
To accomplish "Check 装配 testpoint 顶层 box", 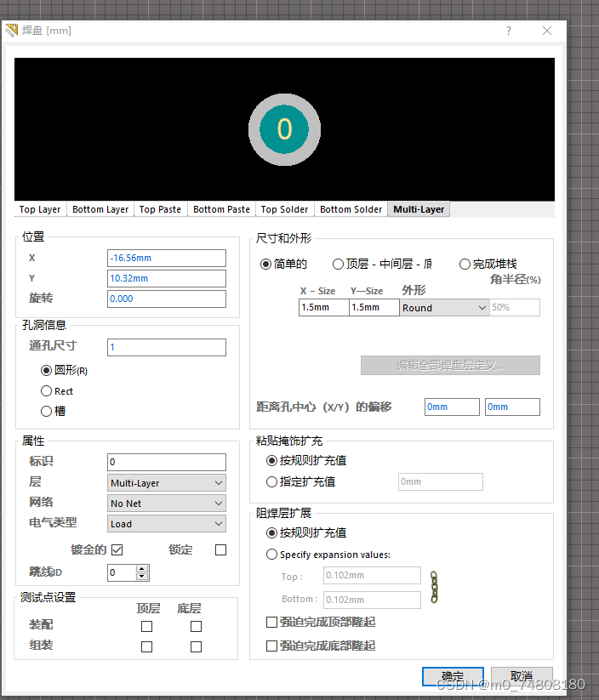I will [x=146, y=626].
